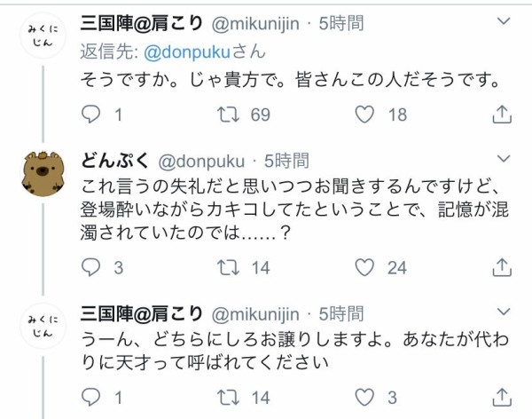View the どんぷく bear avatar

[42, 172]
